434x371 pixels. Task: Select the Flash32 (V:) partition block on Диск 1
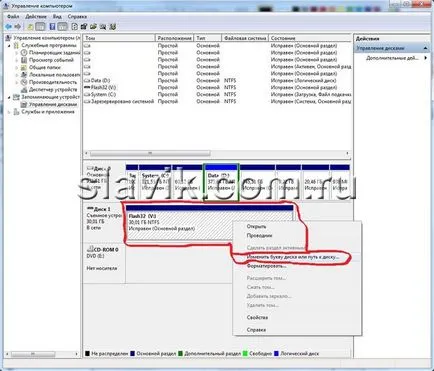point(209,223)
